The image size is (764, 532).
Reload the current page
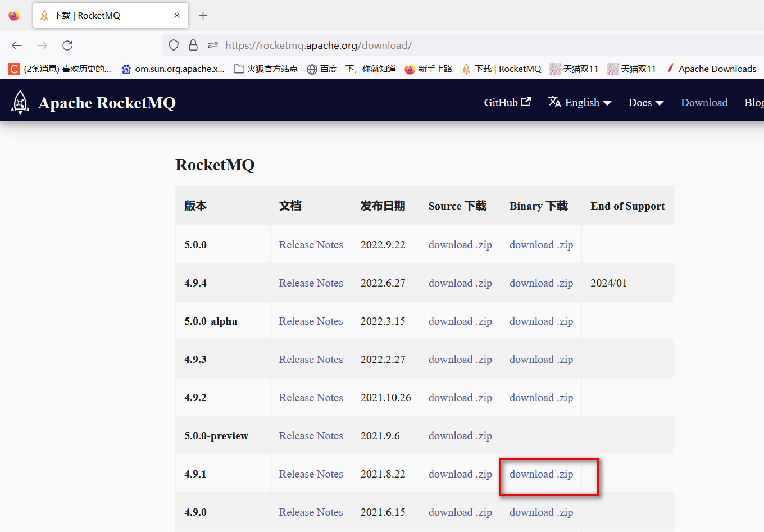pyautogui.click(x=67, y=46)
